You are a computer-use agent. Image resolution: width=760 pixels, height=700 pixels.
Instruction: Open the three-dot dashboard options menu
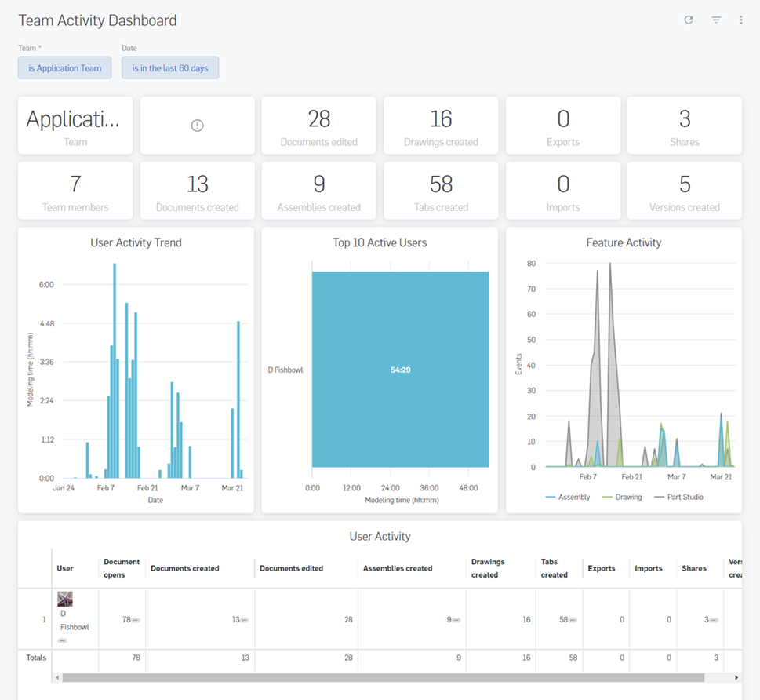[741, 20]
